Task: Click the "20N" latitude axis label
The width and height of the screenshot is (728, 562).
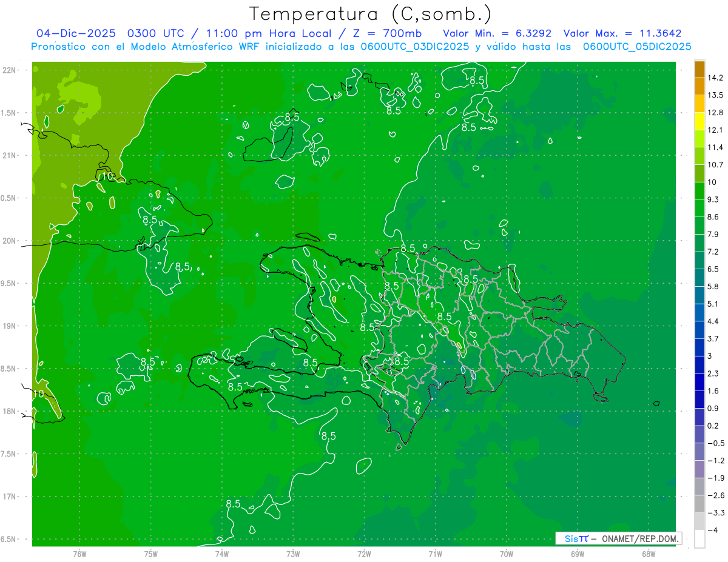Action: (10, 241)
